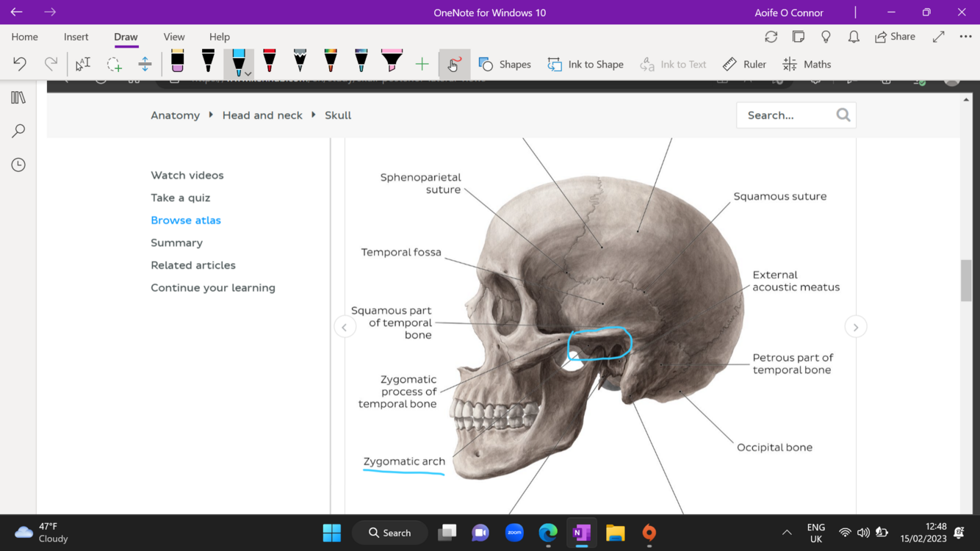Go to next skull image
This screenshot has width=980, height=551.
pyautogui.click(x=856, y=327)
